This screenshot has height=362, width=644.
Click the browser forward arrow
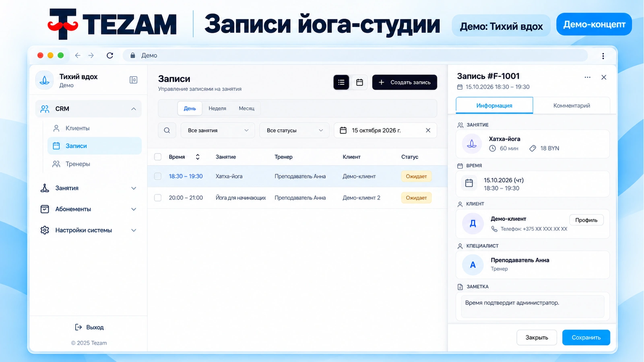91,56
